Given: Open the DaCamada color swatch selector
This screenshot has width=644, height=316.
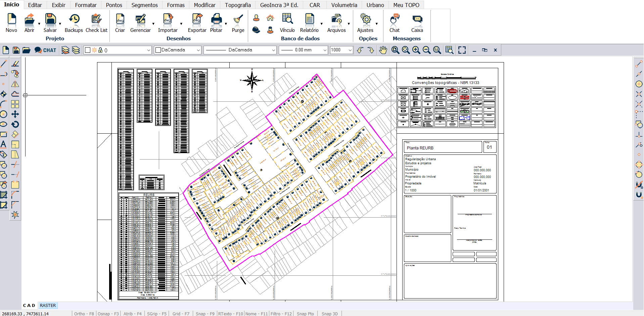Looking at the screenshot, I should pyautogui.click(x=178, y=50).
